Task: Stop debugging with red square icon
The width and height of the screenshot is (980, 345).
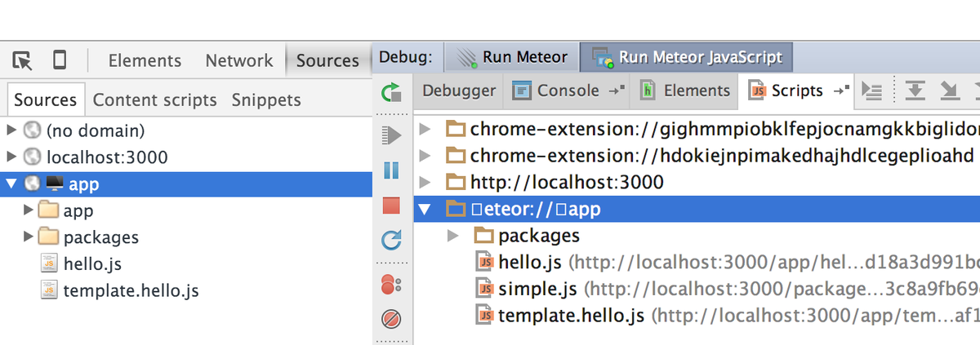Action: point(391,205)
